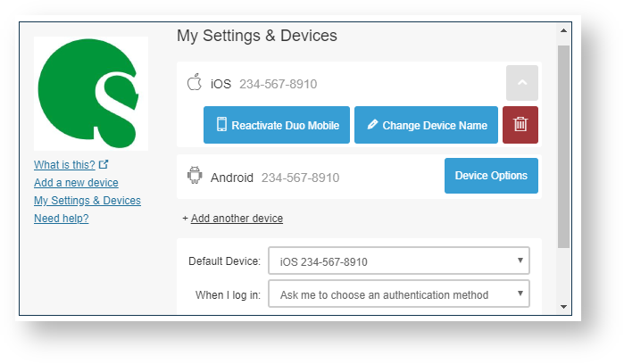Click the vertical scrollbar thumb
Image resolution: width=624 pixels, height=364 pixels.
click(563, 146)
